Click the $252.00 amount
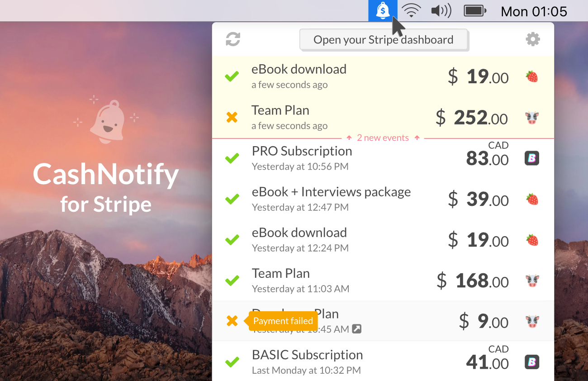The width and height of the screenshot is (588, 381). click(472, 118)
